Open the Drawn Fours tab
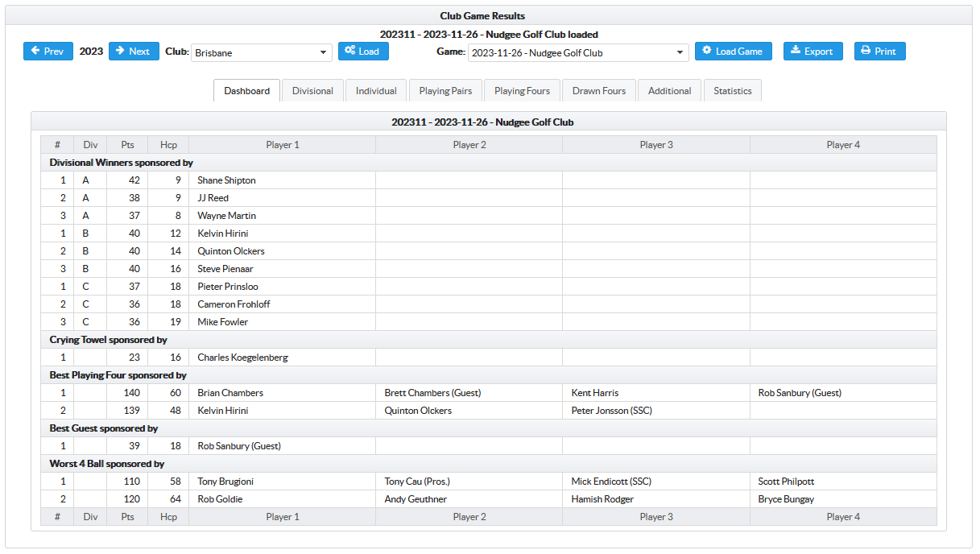The width and height of the screenshot is (980, 554). tap(599, 91)
